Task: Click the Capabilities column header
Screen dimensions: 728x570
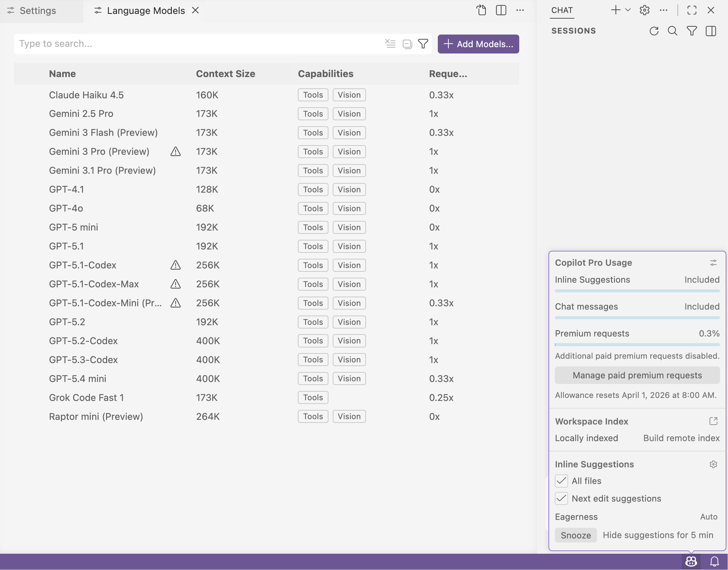Action: pyautogui.click(x=325, y=74)
